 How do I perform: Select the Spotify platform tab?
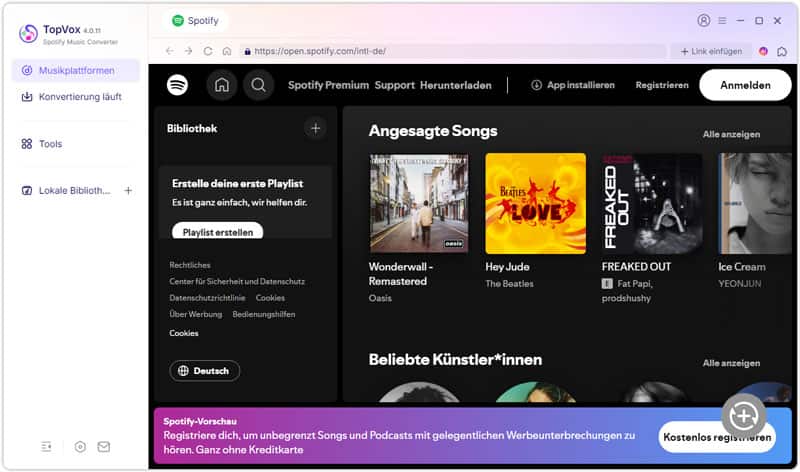196,20
